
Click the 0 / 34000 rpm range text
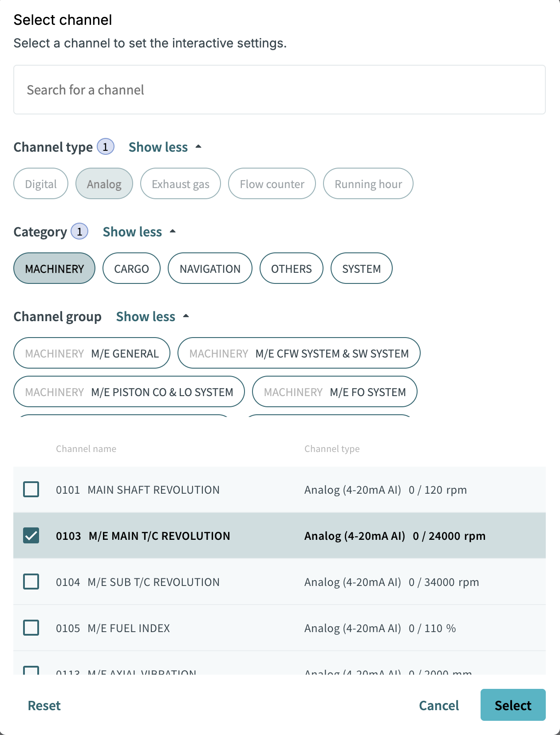point(444,582)
